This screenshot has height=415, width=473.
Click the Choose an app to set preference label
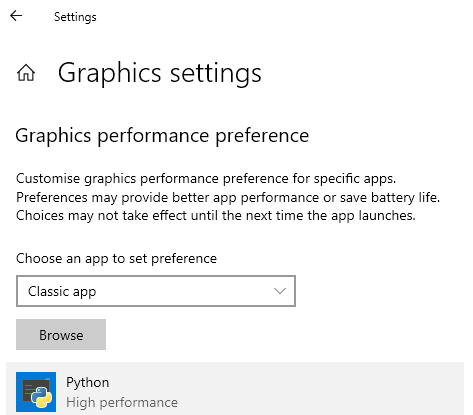tap(116, 259)
